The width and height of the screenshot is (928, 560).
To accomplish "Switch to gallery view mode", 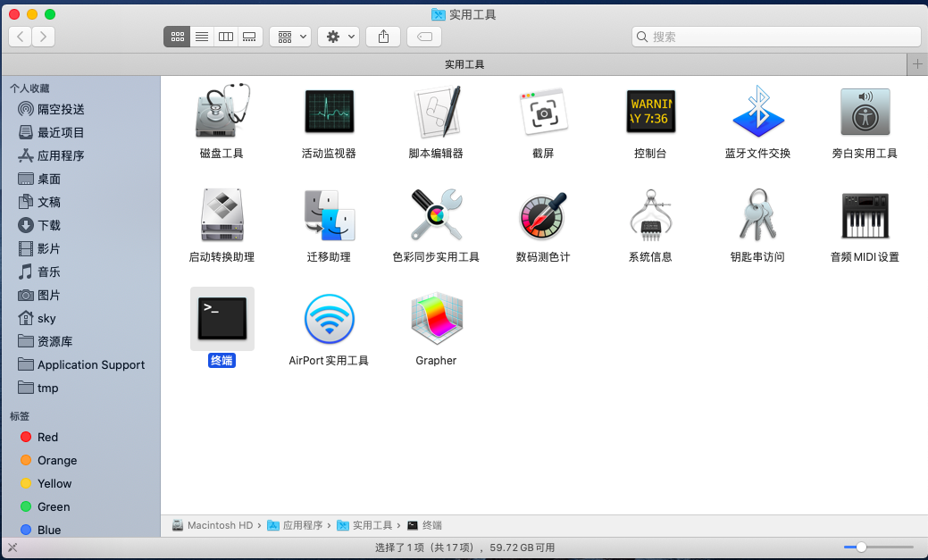I will [250, 37].
